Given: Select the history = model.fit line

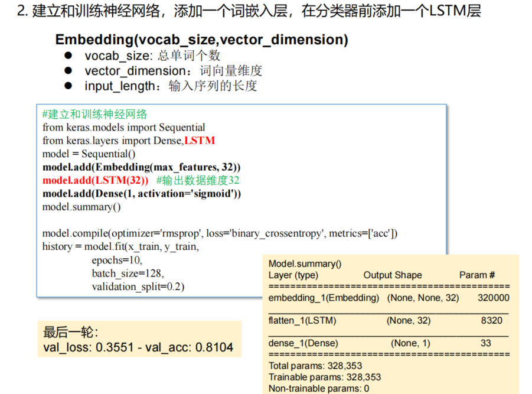Looking at the screenshot, I should tap(120, 246).
